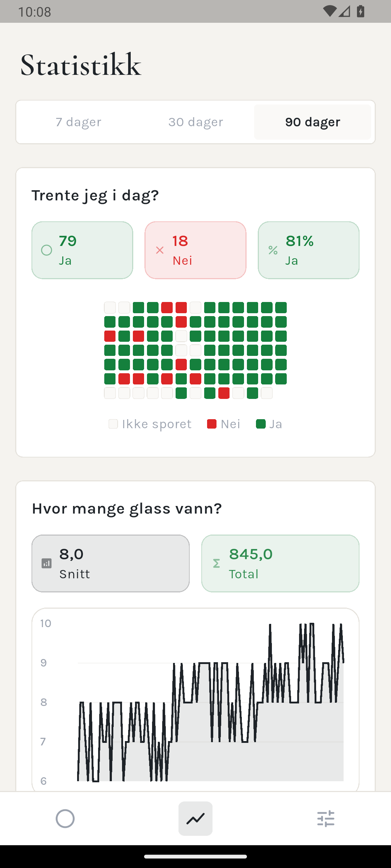Tap the first untracked day in heatmap
This screenshot has height=868, width=391.
pyautogui.click(x=110, y=308)
